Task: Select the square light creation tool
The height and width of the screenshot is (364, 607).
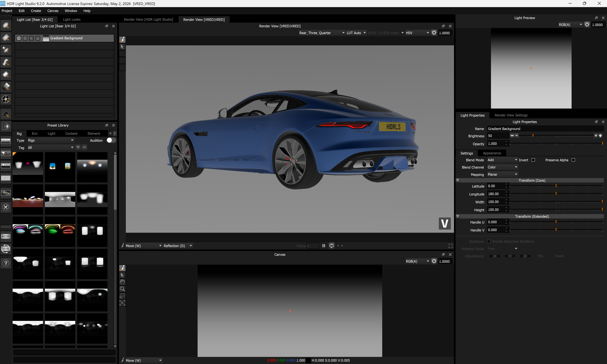Action: point(6,38)
